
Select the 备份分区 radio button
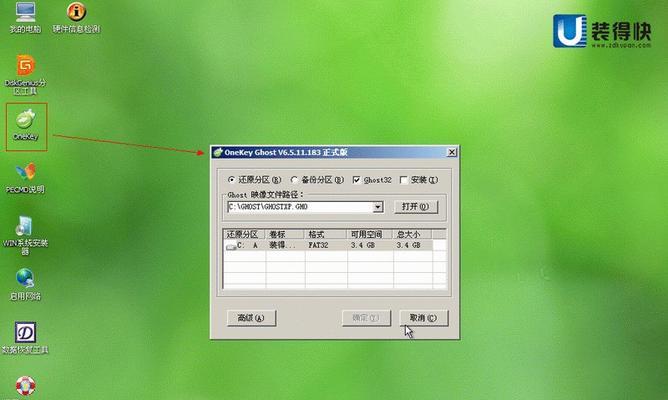tap(294, 180)
